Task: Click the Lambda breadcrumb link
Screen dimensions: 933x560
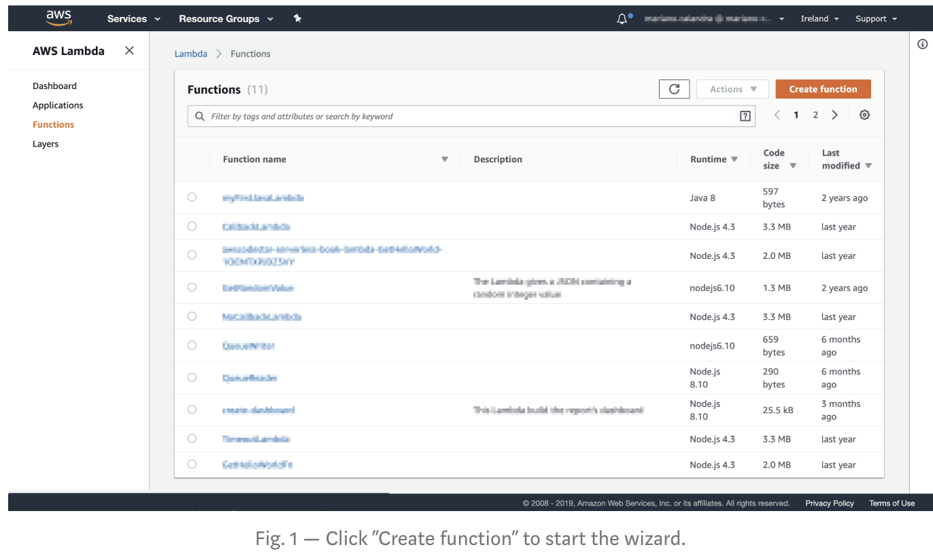Action: click(191, 54)
